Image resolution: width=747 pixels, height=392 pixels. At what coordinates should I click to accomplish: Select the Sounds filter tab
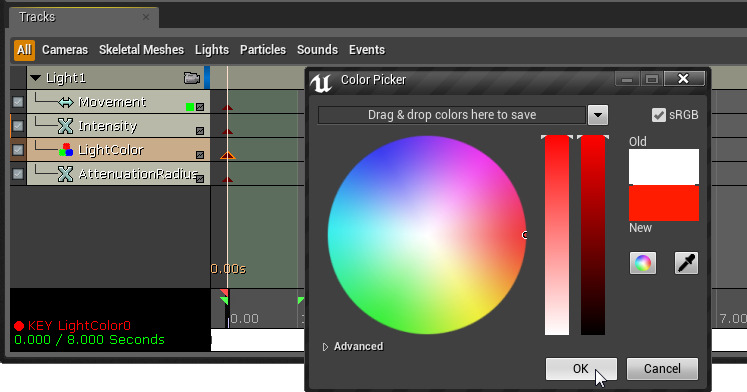(317, 50)
